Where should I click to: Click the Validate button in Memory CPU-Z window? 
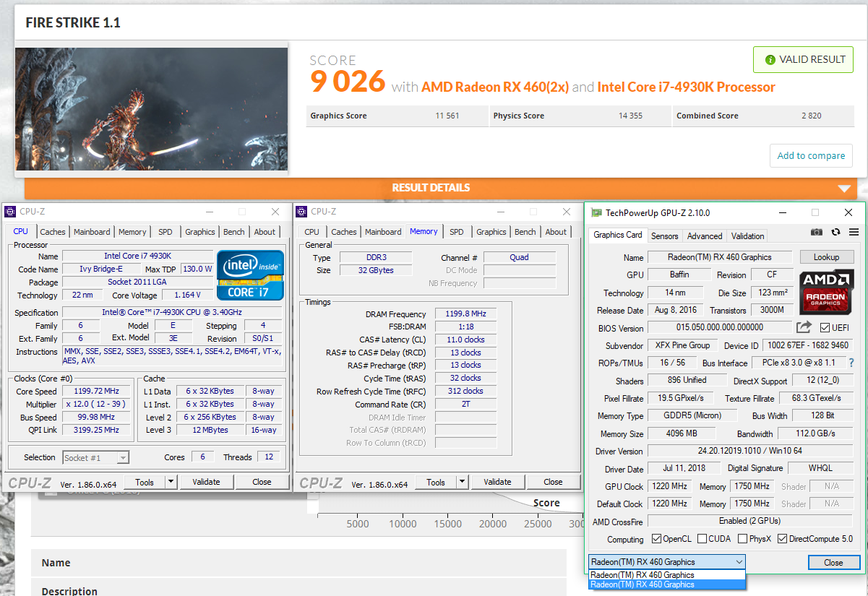pyautogui.click(x=497, y=482)
